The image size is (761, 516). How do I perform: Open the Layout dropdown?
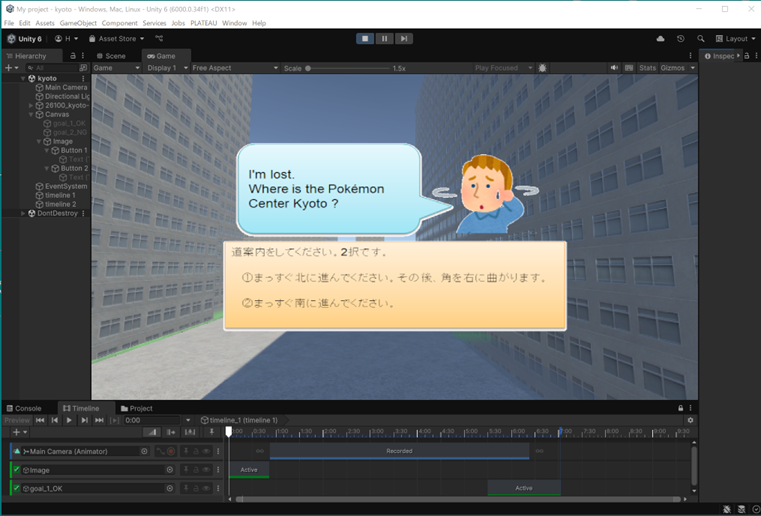735,38
